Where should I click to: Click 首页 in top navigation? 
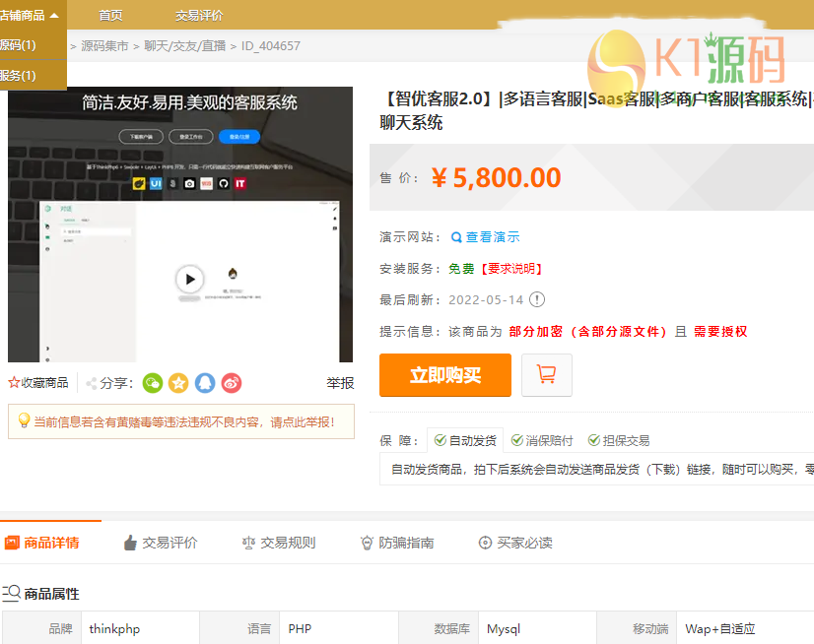tap(110, 16)
